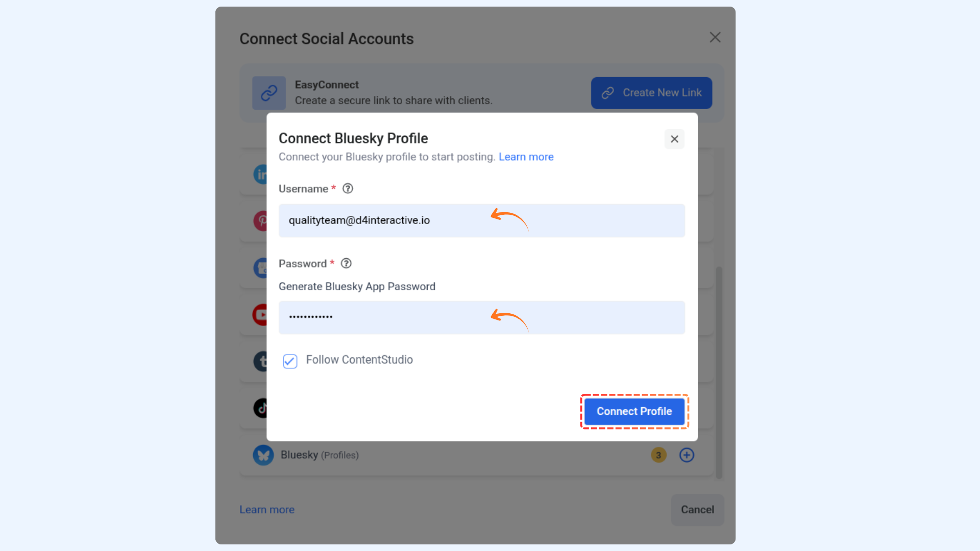Click the yellow badge showing 3 profiles

(x=658, y=455)
